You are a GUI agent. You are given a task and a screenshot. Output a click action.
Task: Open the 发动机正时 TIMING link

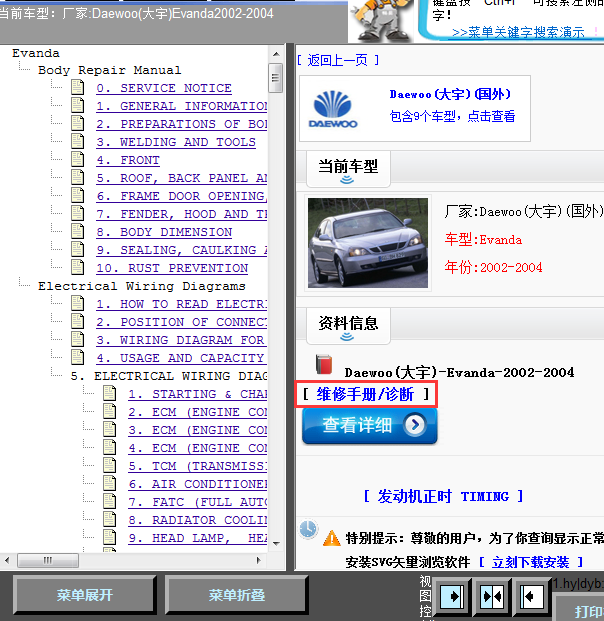444,496
